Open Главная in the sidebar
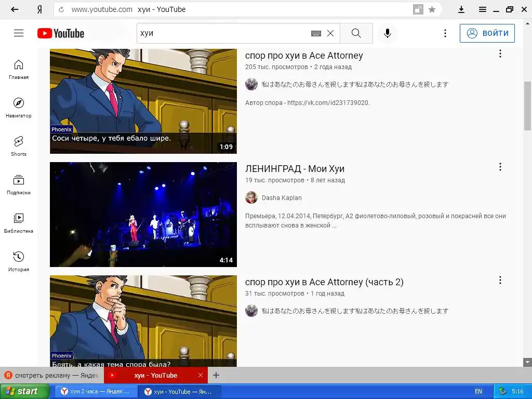Image resolution: width=532 pixels, height=399 pixels. [19, 70]
